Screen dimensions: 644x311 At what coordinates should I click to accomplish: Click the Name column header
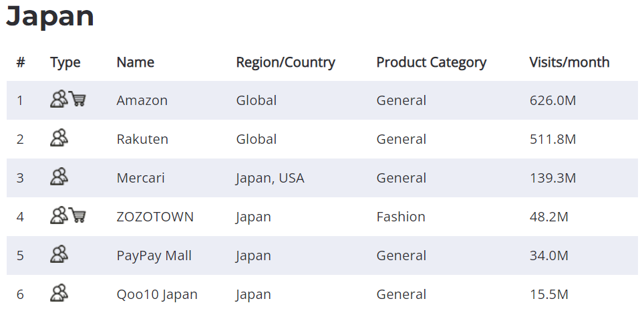click(136, 62)
